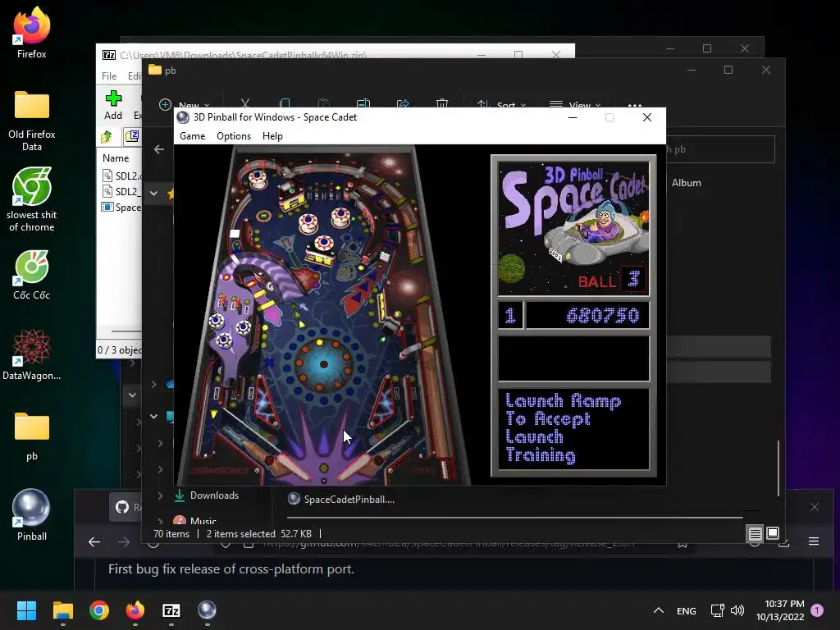Open the Firefox hamburger menu
This screenshot has height=630, width=840.
pyautogui.click(x=813, y=541)
